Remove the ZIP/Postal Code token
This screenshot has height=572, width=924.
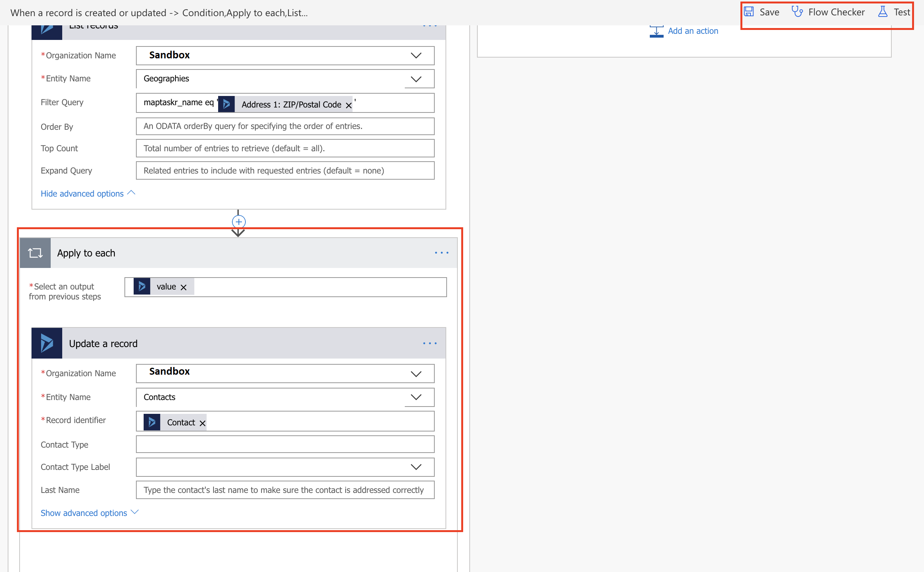[348, 105]
